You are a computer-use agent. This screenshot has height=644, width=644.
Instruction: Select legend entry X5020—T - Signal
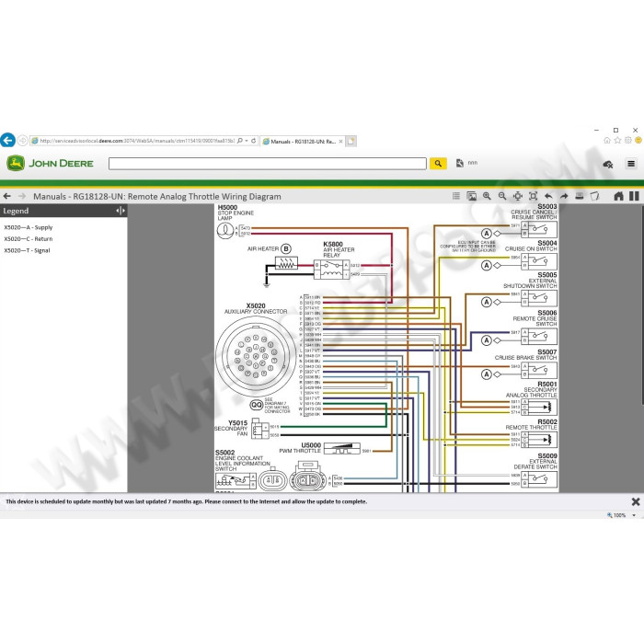27,250
